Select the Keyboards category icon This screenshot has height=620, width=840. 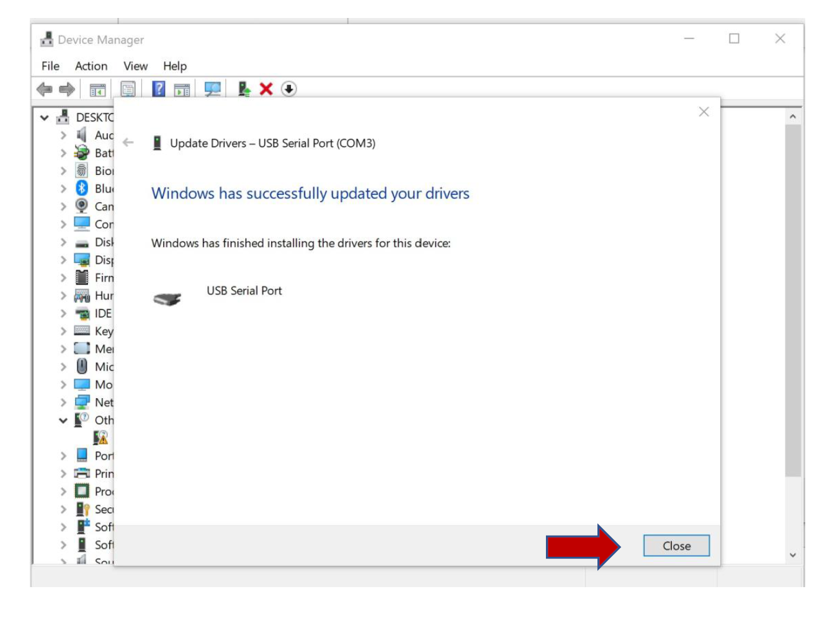click(82, 330)
